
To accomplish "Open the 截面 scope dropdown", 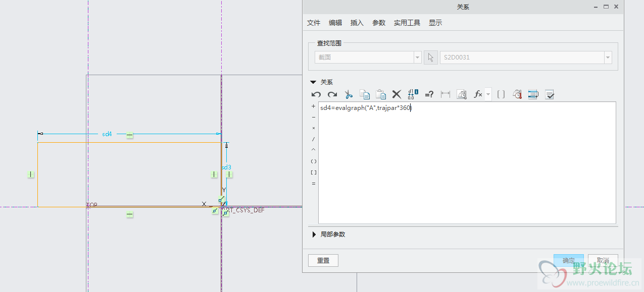I will coord(417,57).
